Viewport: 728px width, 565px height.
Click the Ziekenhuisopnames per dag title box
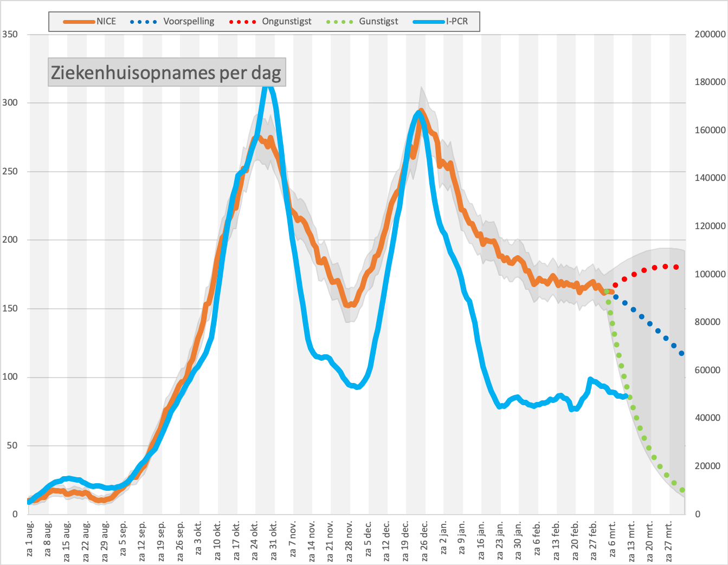coord(166,72)
